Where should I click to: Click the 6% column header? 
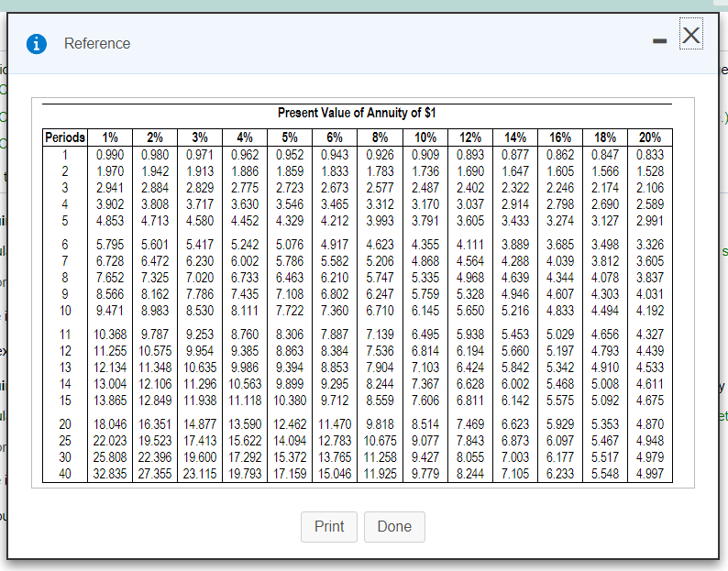point(335,137)
